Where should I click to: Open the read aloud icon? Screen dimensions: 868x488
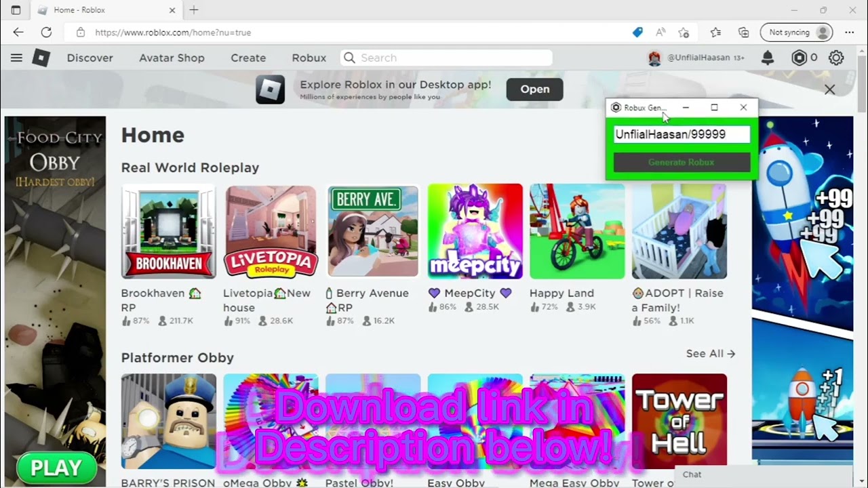click(x=660, y=32)
